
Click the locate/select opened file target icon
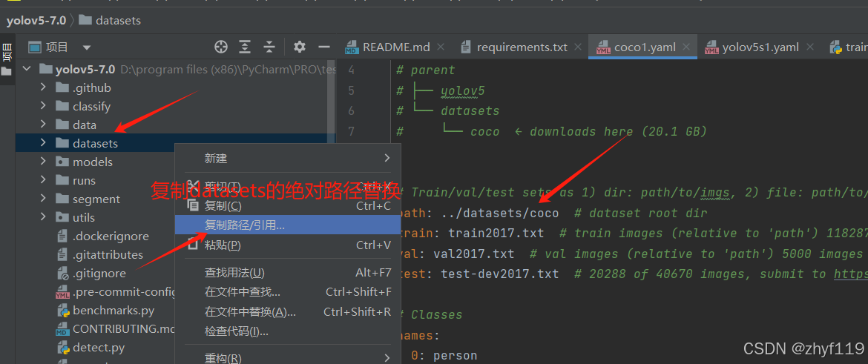221,47
